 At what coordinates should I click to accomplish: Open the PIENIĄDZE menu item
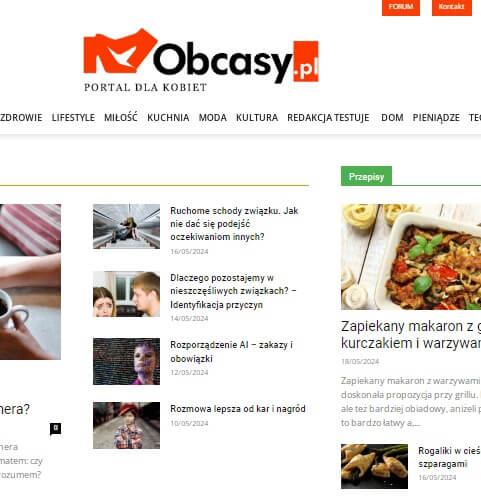pyautogui.click(x=436, y=118)
